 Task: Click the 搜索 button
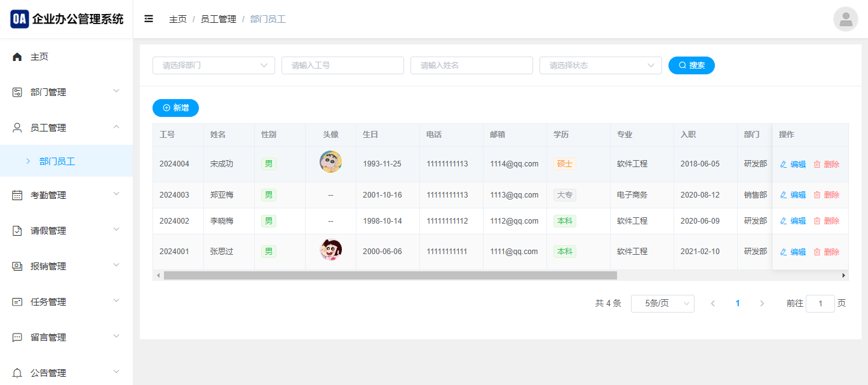point(691,65)
